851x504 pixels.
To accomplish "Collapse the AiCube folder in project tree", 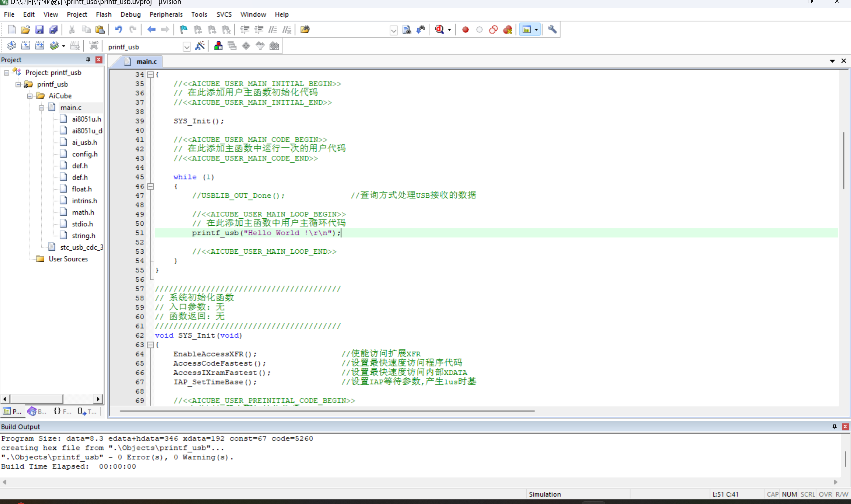I will pos(30,96).
